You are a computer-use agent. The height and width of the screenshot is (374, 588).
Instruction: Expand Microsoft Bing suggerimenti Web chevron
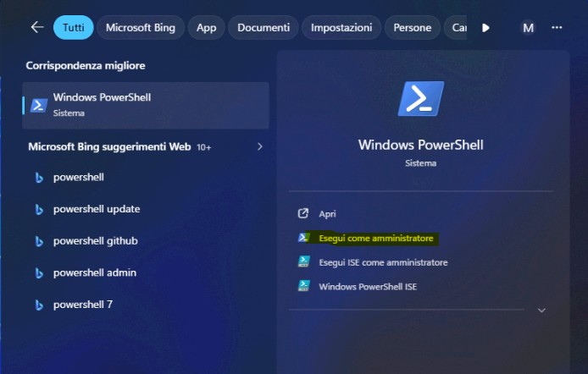260,146
